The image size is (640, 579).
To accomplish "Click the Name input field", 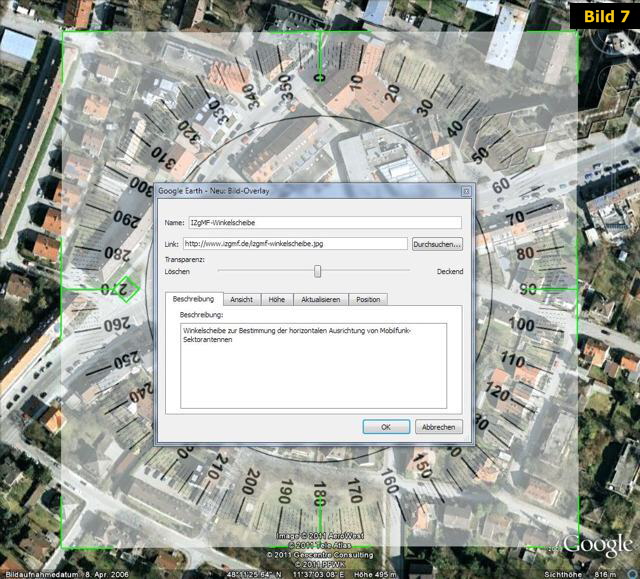I will click(x=325, y=223).
